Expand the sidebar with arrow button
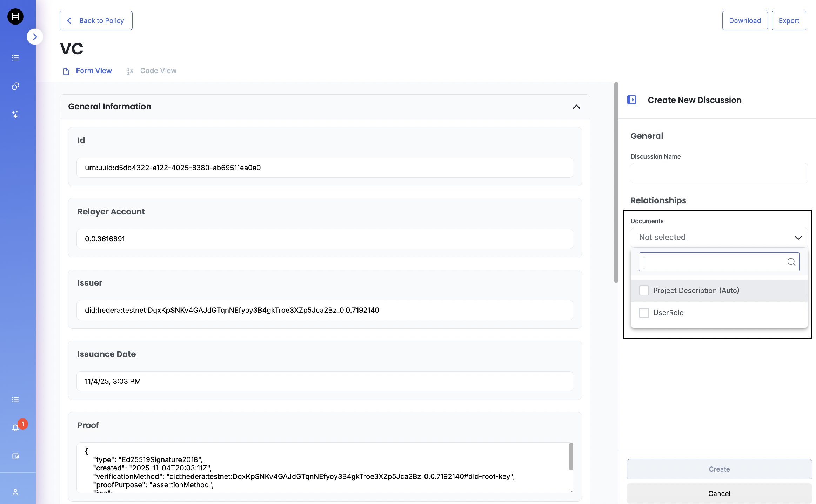Viewport: 816px width, 504px height. [x=35, y=37]
